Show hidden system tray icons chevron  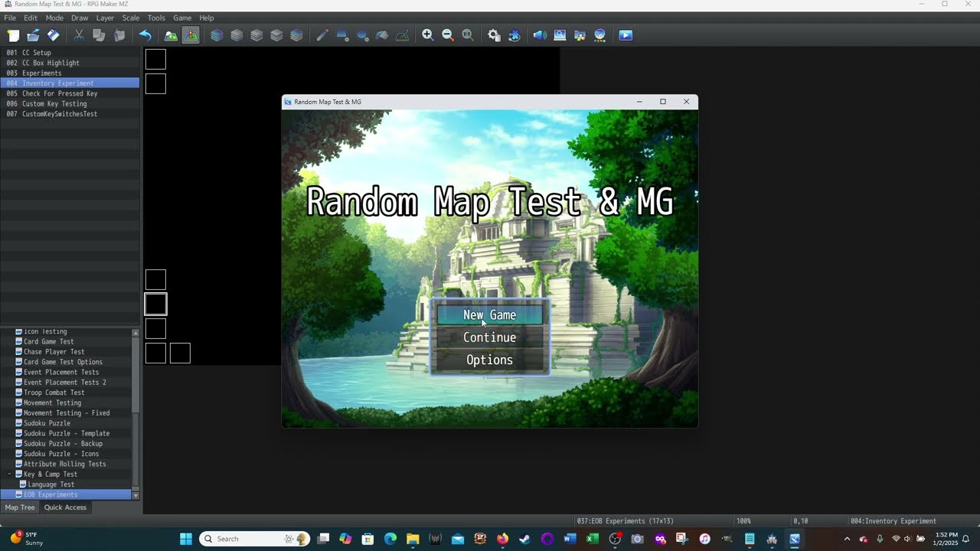847,539
